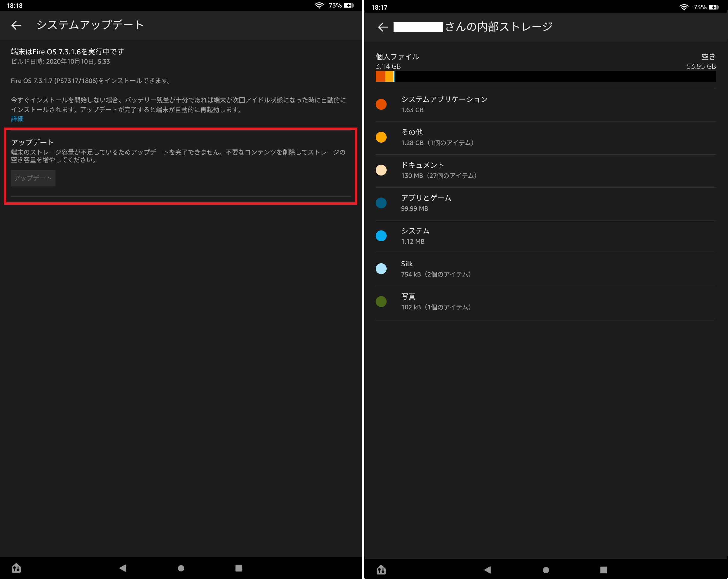Open その他 storage row

coord(546,138)
